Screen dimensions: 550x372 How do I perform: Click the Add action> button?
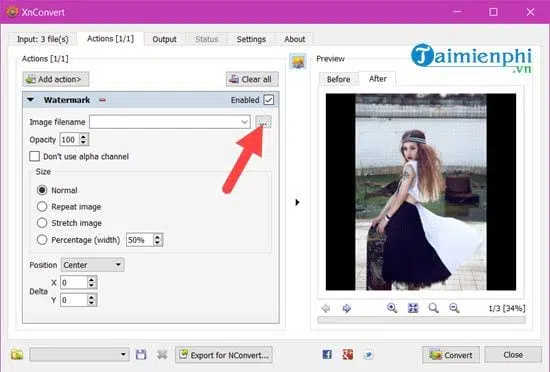55,79
